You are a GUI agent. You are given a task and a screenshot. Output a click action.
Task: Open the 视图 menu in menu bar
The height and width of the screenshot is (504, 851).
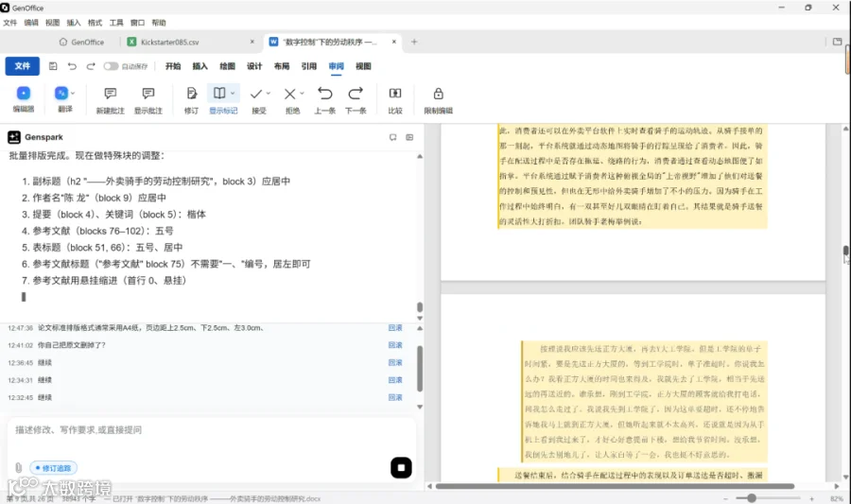[52, 23]
